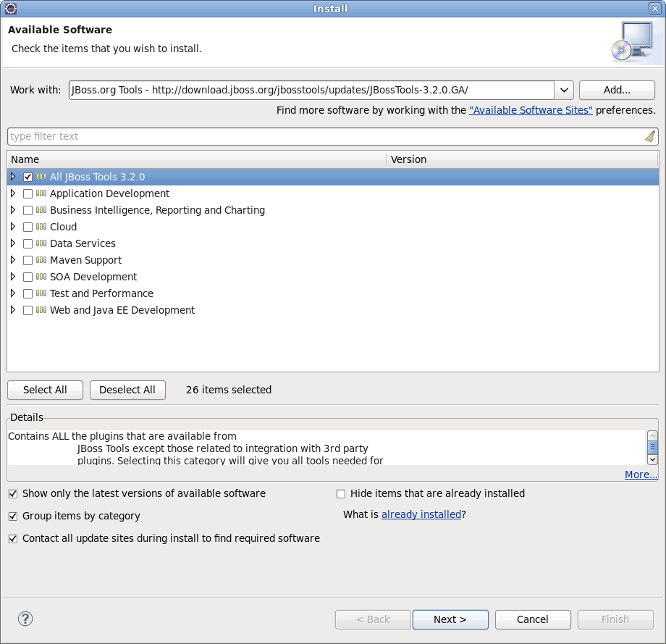The image size is (666, 644).
Task: Disable Group items by category
Action: click(x=12, y=516)
